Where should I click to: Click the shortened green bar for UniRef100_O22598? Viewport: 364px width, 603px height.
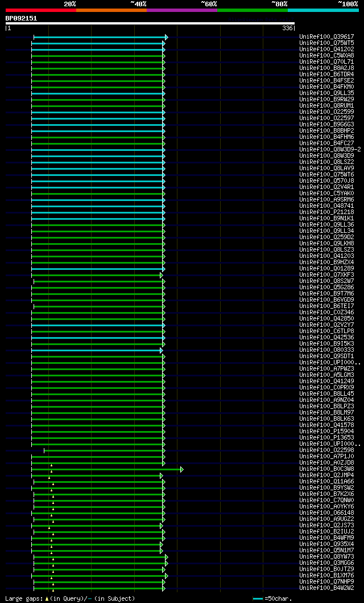click(104, 450)
